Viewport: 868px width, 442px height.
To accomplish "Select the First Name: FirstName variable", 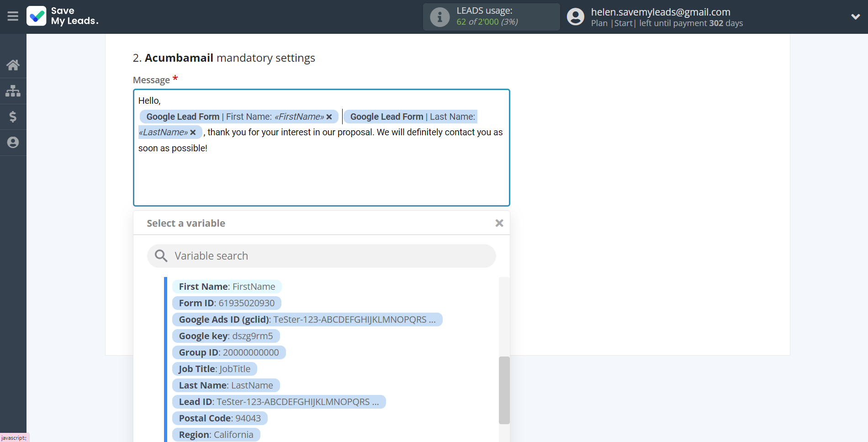I will [227, 287].
